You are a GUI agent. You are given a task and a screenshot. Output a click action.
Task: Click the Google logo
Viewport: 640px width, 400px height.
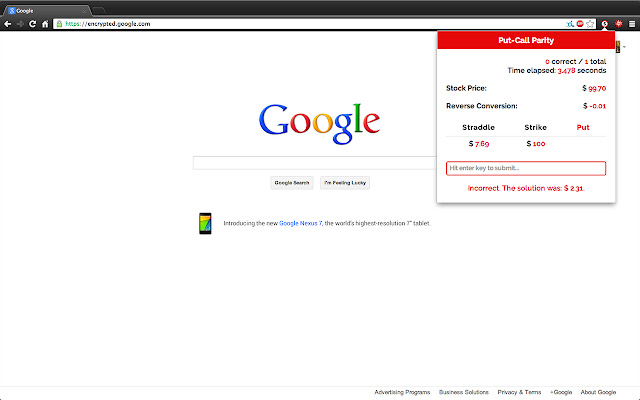coord(320,124)
